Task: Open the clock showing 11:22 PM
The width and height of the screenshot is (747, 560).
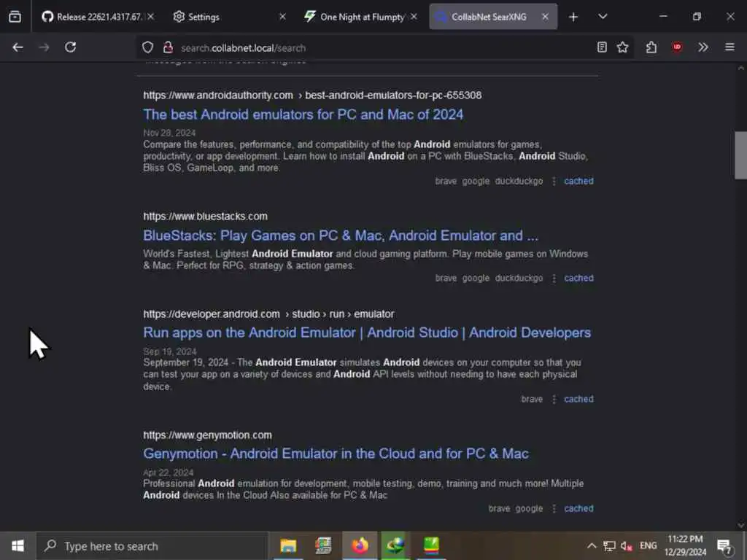Action: [685, 545]
